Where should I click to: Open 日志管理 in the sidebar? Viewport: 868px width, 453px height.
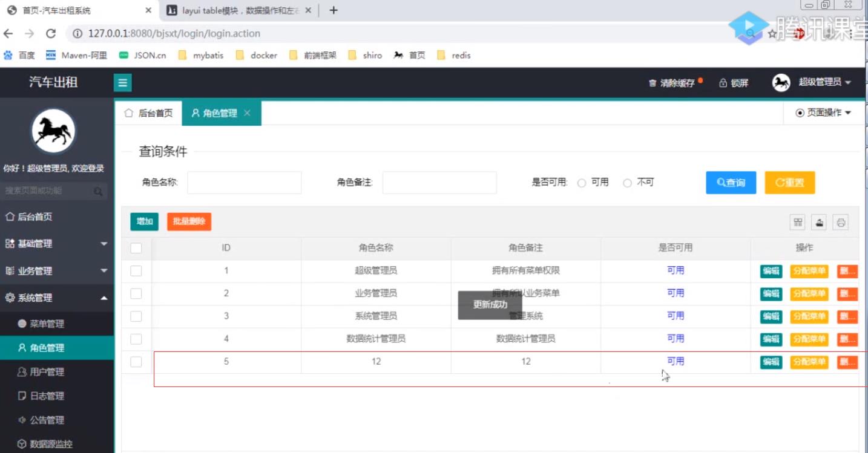[x=57, y=396]
